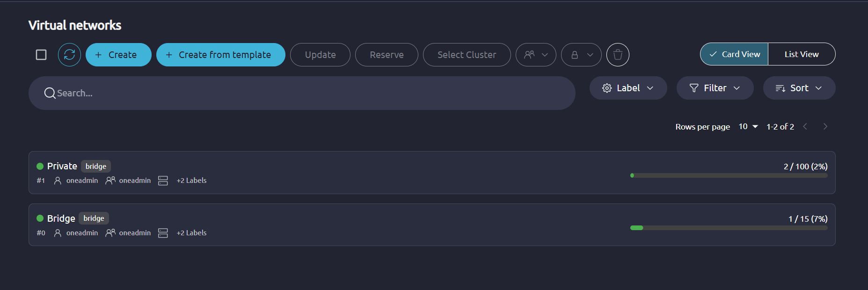
Task: Switch to List View
Action: pyautogui.click(x=802, y=54)
